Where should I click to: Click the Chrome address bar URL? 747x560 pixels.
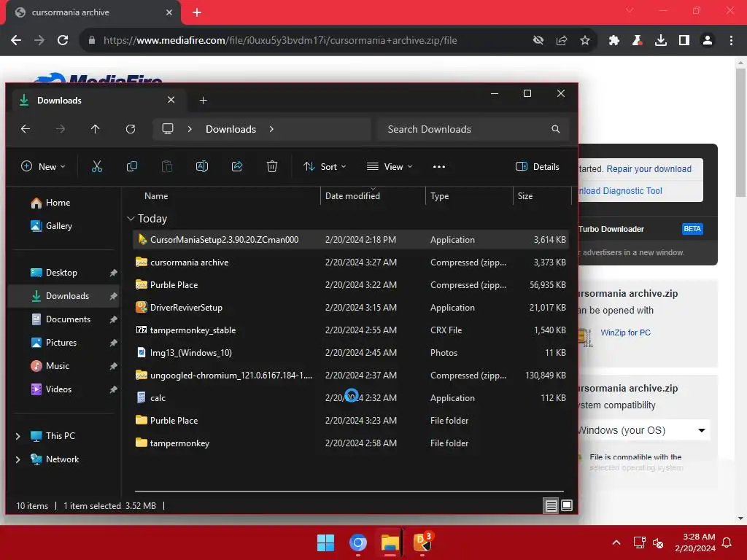[x=280, y=41]
